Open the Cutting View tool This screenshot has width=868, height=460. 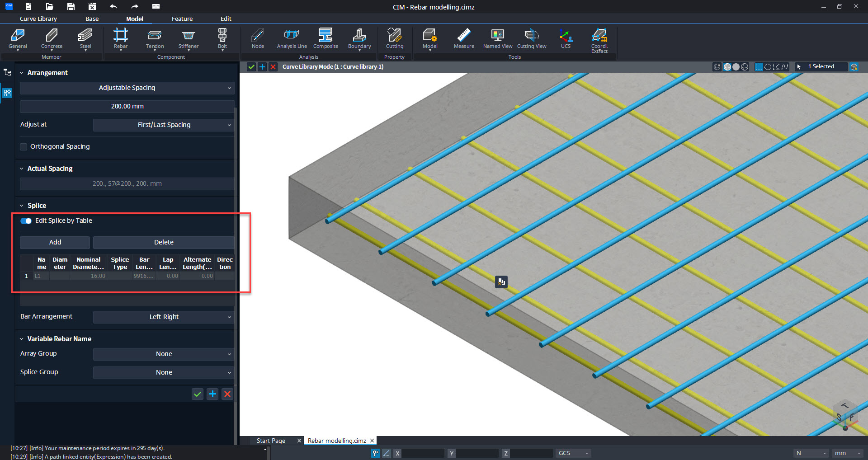[x=532, y=39]
